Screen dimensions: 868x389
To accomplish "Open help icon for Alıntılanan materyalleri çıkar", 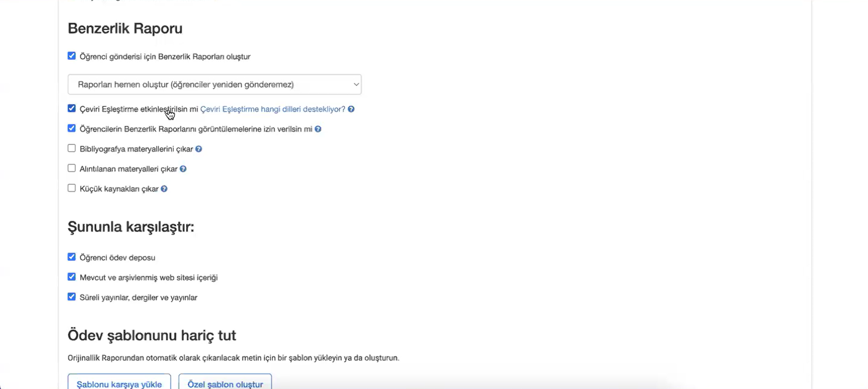I will [183, 169].
